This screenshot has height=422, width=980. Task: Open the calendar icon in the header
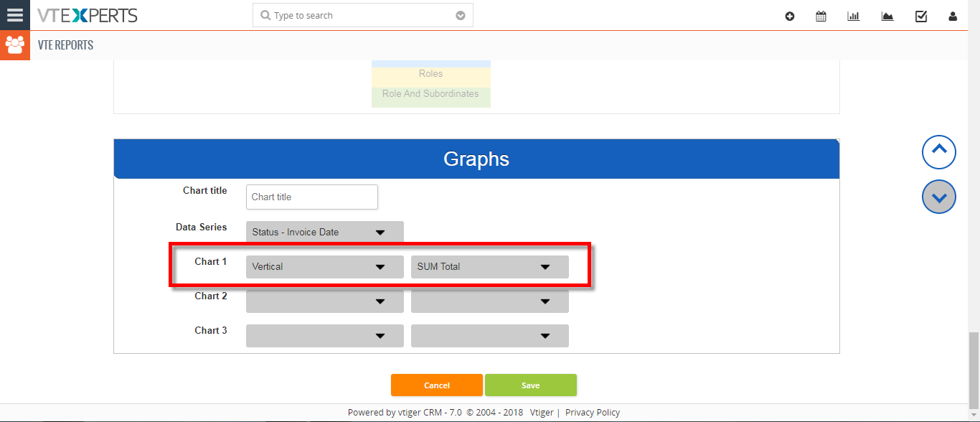(821, 17)
